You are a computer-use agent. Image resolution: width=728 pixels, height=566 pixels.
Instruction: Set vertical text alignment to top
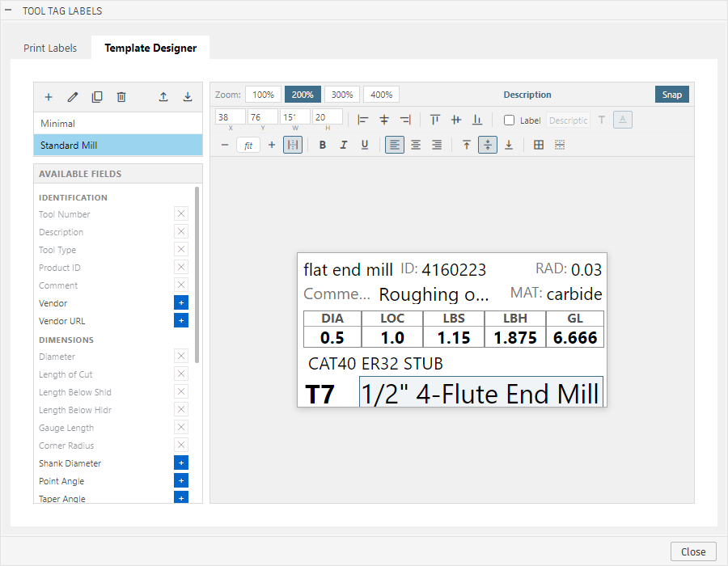click(x=467, y=145)
